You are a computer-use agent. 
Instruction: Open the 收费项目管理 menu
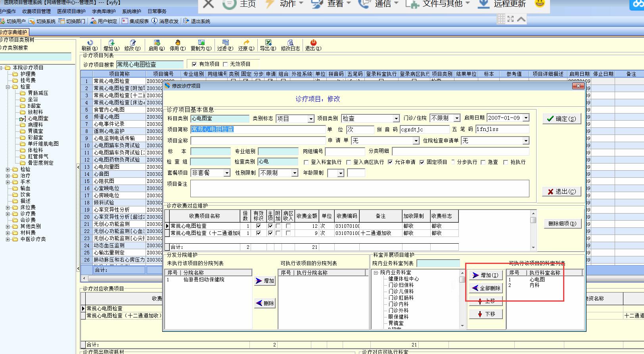click(36, 12)
